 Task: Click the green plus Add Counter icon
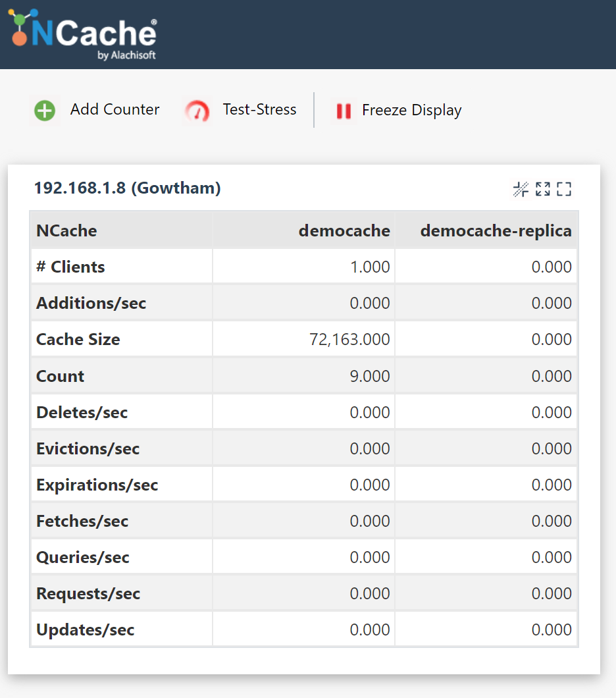[45, 110]
